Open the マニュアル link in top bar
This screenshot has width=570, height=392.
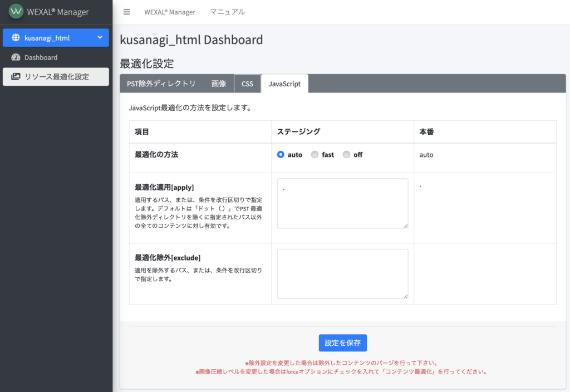(x=228, y=12)
